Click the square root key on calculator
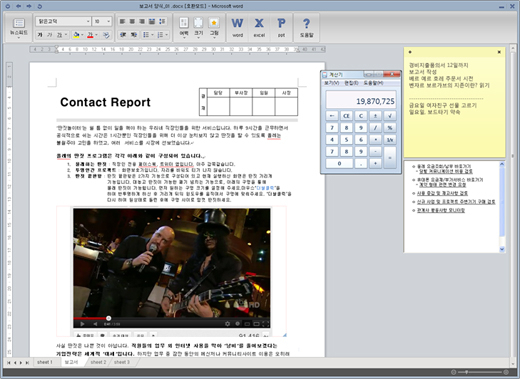520x379 pixels. coord(390,116)
